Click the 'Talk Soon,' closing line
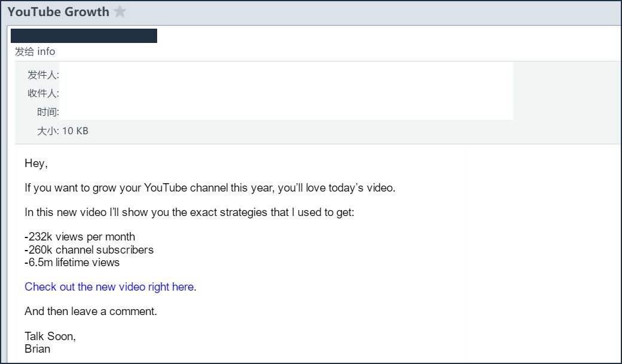 pyautogui.click(x=50, y=337)
